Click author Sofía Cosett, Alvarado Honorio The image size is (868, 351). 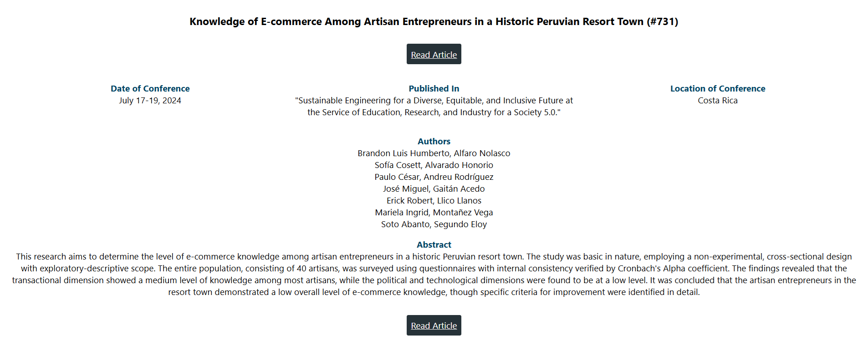pyautogui.click(x=434, y=165)
